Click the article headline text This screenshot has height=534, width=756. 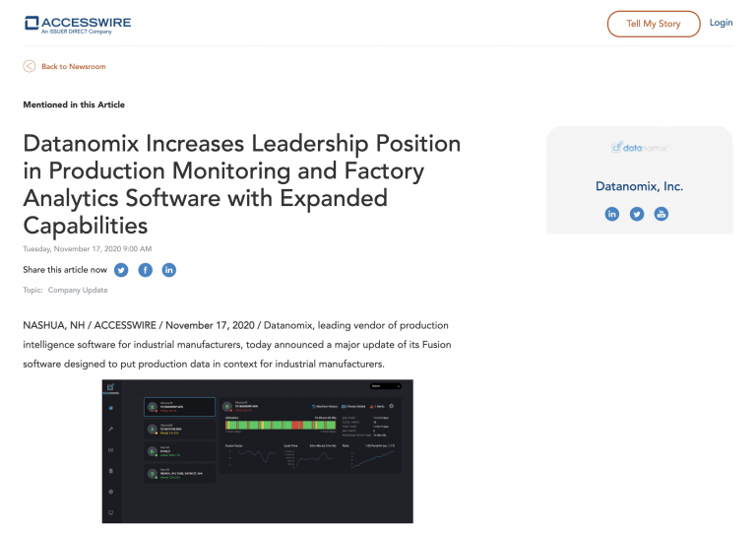242,184
